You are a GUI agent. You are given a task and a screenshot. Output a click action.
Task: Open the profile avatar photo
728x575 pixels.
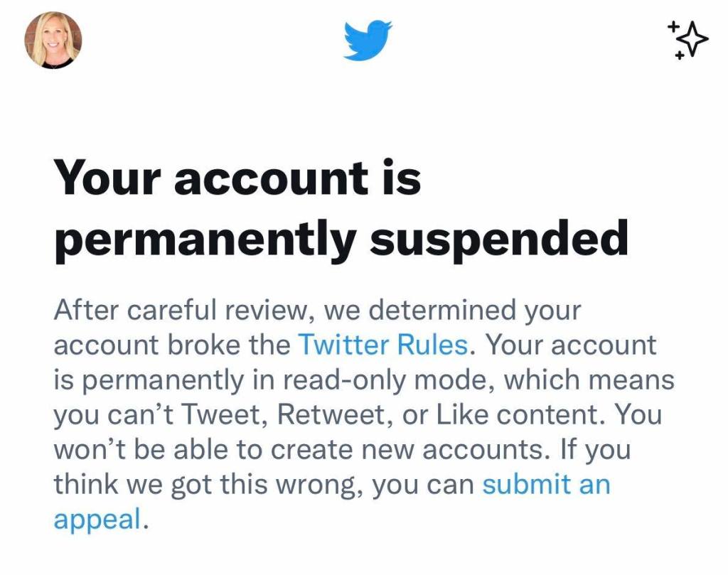(53, 40)
